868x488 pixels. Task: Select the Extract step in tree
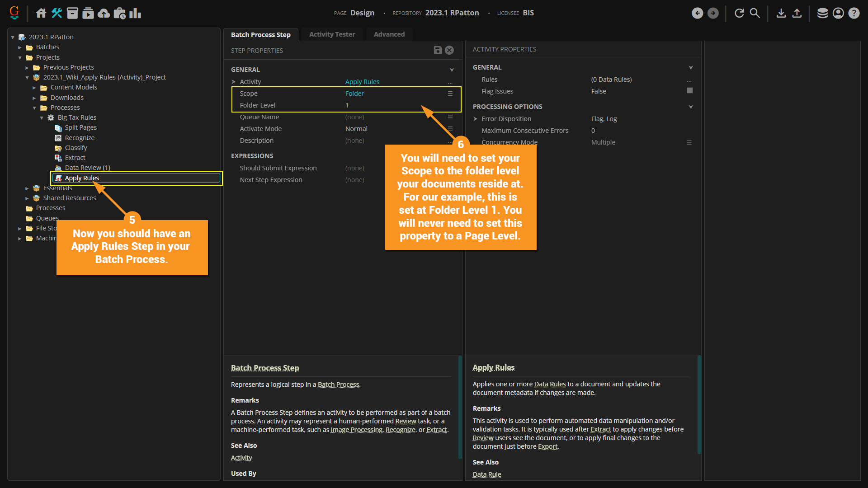point(75,158)
